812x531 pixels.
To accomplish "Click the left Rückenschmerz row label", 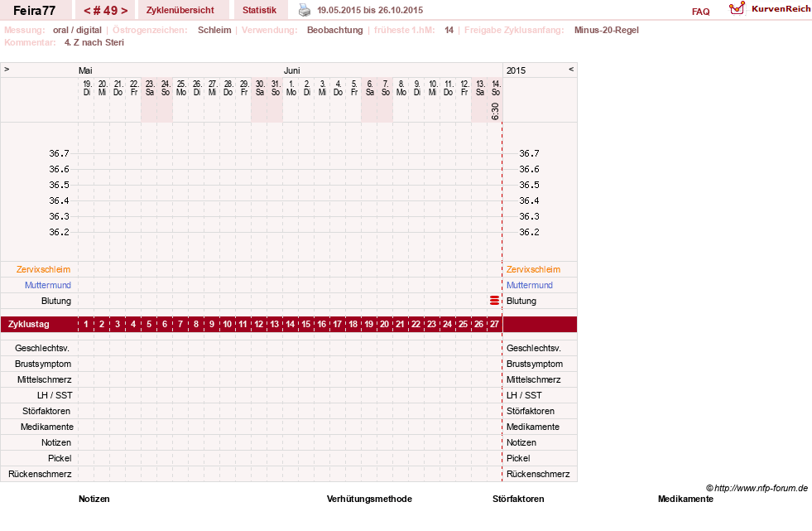I will click(40, 474).
